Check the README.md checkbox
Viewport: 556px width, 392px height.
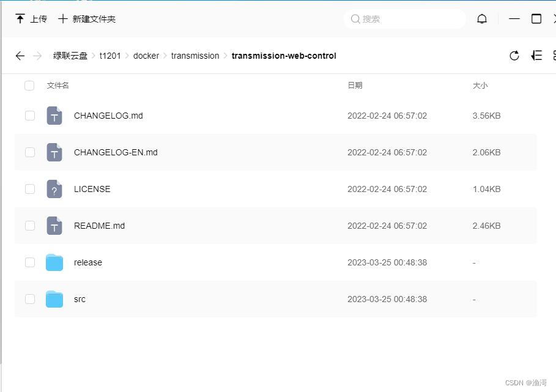[30, 226]
